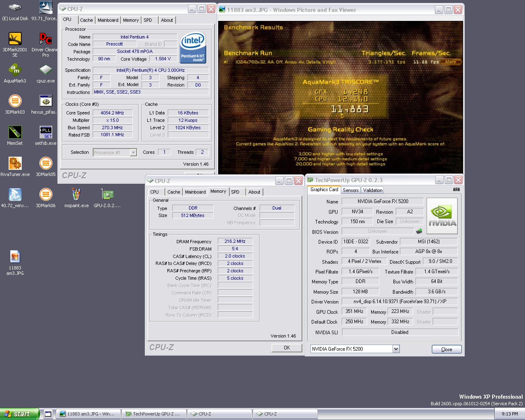This screenshot has height=420, width=525.
Task: Switch to TechPowerUp GPU-Z taskbar button
Action: [154, 414]
